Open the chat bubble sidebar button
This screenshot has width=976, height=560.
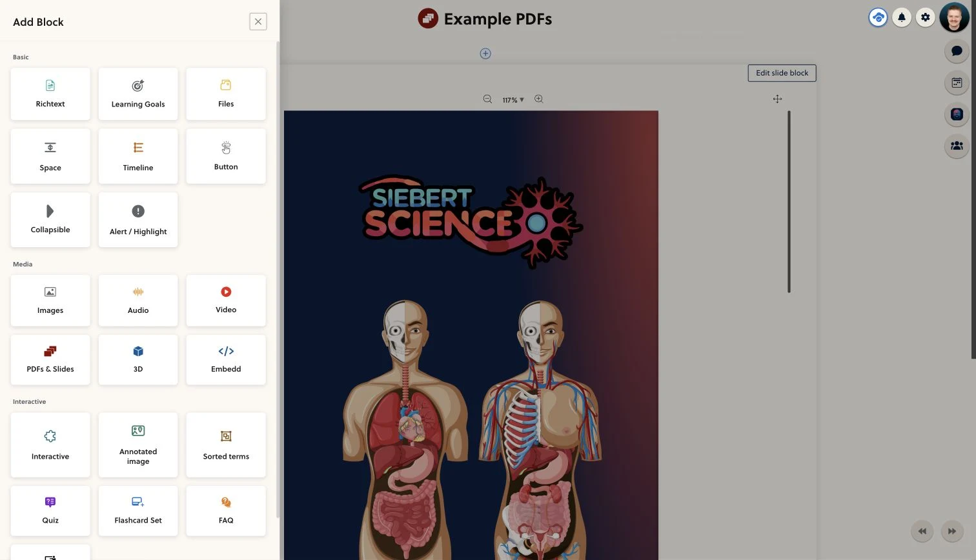[957, 51]
